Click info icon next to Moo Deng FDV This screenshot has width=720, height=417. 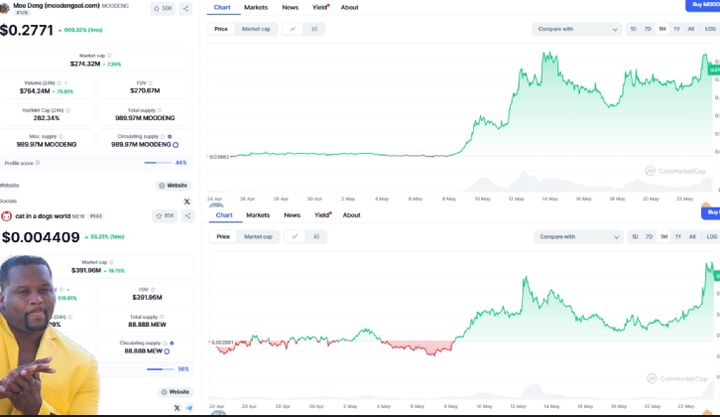tap(151, 83)
